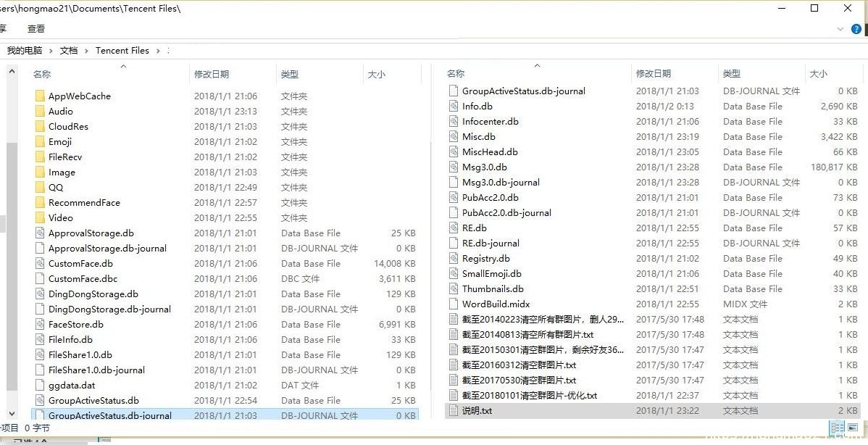Screen dimensions: 868x445
Task: Click the navigation pane scroll down arrow
Action: click(x=12, y=414)
